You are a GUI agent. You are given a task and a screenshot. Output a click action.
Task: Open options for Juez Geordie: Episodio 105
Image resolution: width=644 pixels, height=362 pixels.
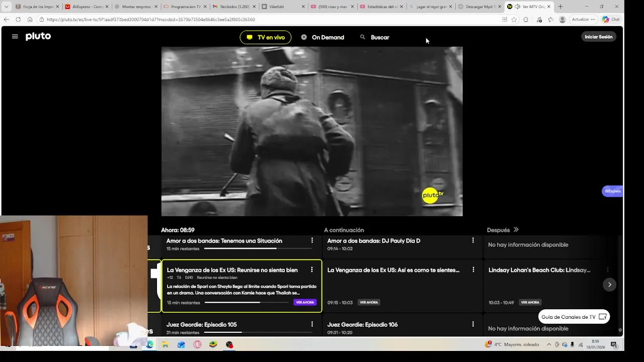coord(312,324)
